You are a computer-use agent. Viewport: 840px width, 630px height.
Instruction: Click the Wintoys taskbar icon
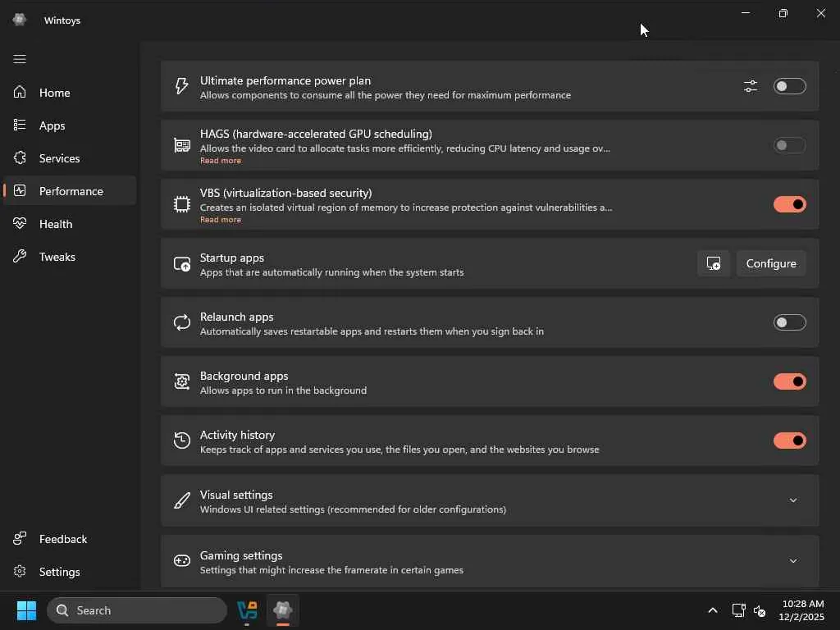(283, 610)
